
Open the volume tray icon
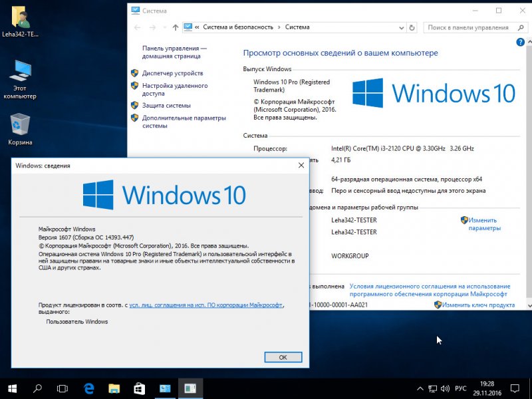coord(445,388)
